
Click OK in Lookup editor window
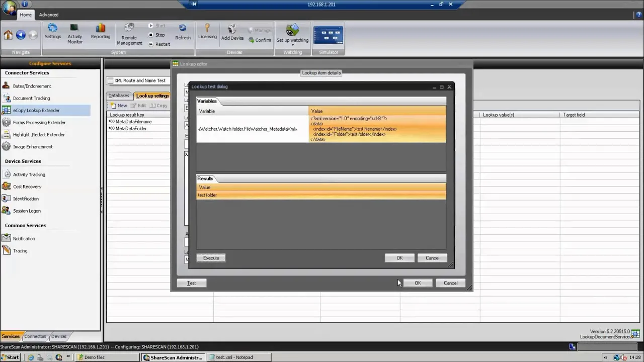[x=418, y=283]
